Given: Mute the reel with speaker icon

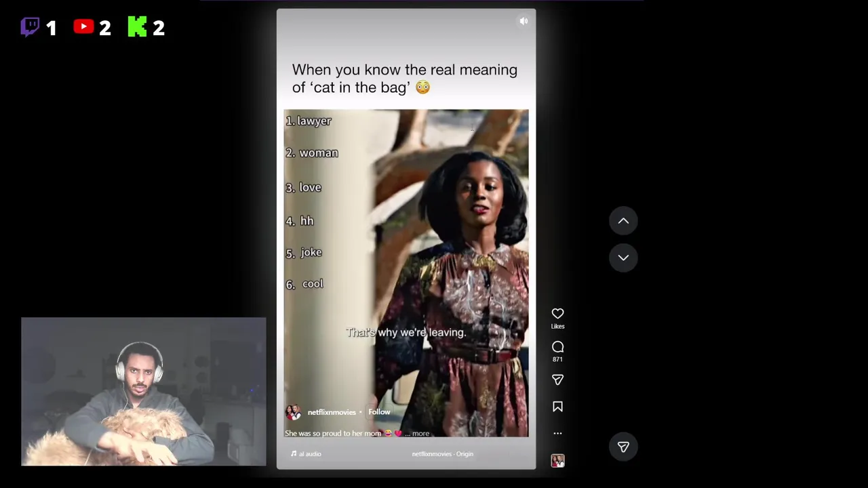Looking at the screenshot, I should coord(524,22).
